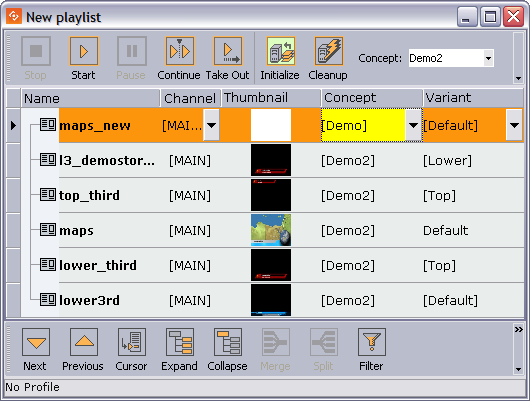This screenshot has width=530, height=401.
Task: Expand the top toolbar overflow arrow
Action: [518, 78]
